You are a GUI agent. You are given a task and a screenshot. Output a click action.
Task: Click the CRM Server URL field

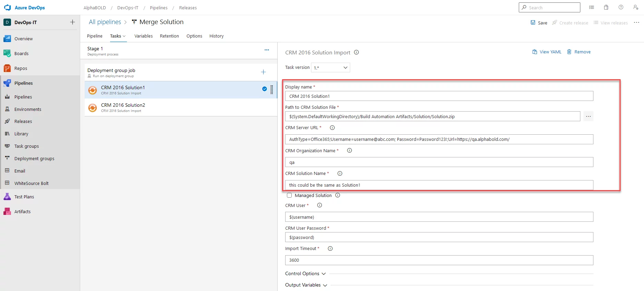click(x=439, y=139)
